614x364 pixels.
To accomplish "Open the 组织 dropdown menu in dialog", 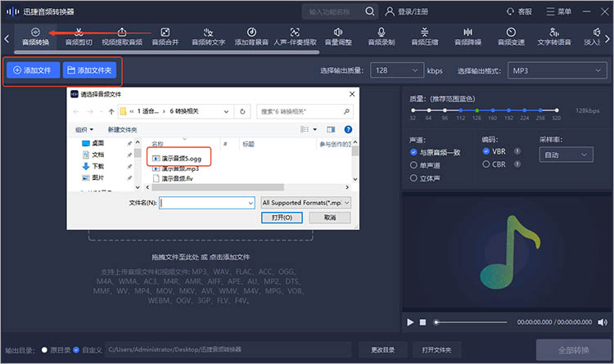I will click(x=84, y=129).
